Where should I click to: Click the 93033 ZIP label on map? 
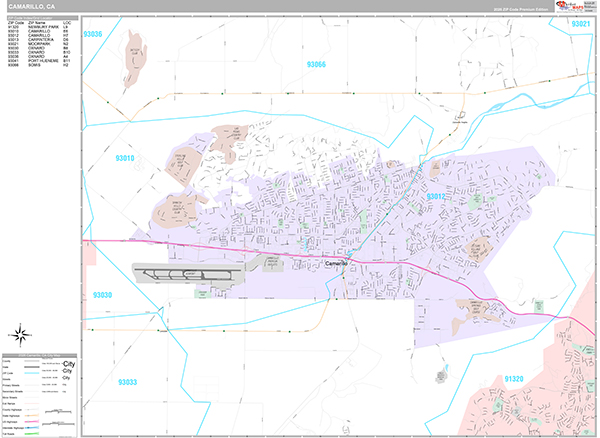pos(127,381)
